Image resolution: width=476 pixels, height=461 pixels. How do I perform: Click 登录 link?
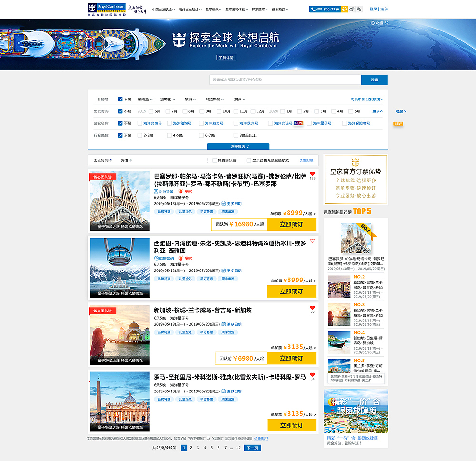point(373,9)
